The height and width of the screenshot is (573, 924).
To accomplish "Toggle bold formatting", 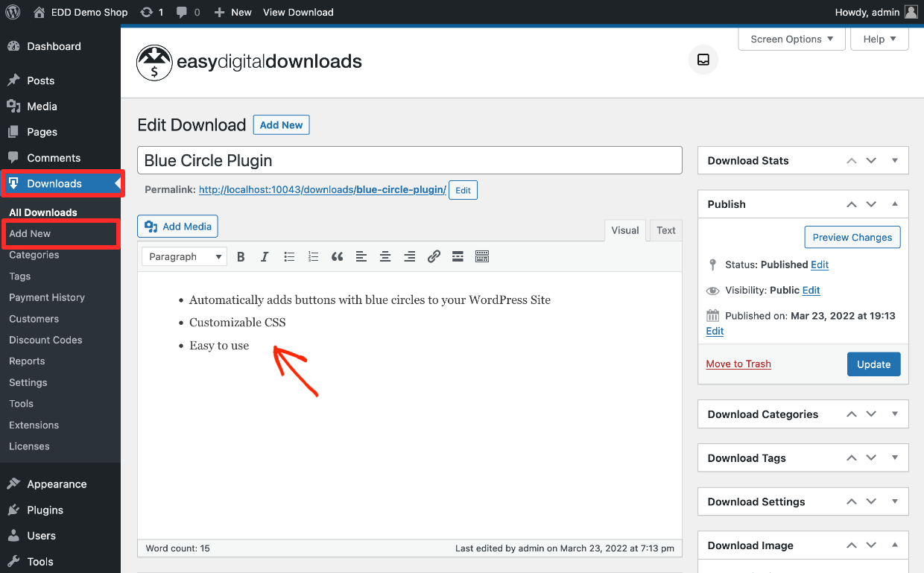I will coord(241,256).
